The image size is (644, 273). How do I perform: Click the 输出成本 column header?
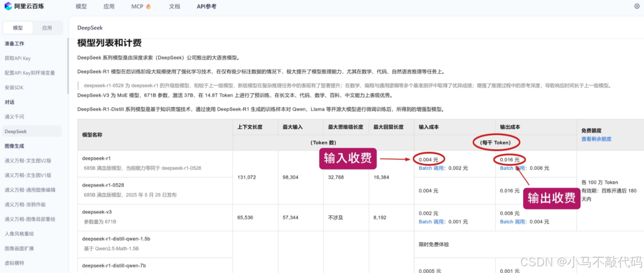coord(510,127)
